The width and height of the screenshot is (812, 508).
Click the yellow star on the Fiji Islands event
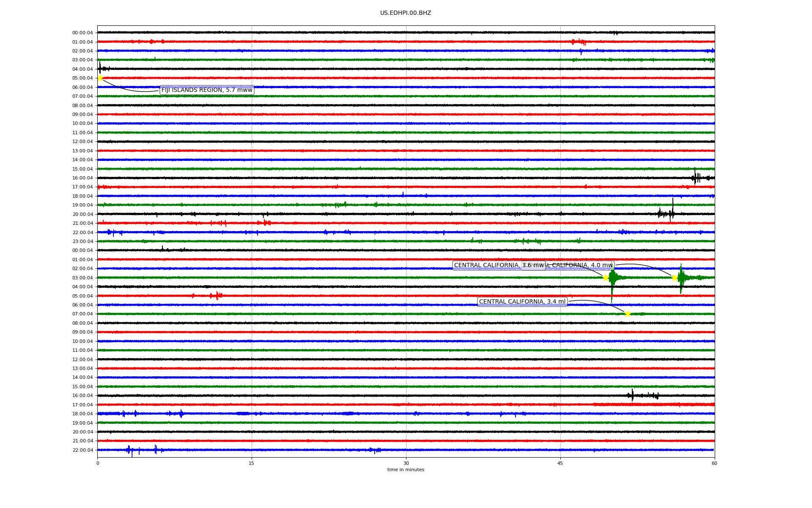point(100,78)
